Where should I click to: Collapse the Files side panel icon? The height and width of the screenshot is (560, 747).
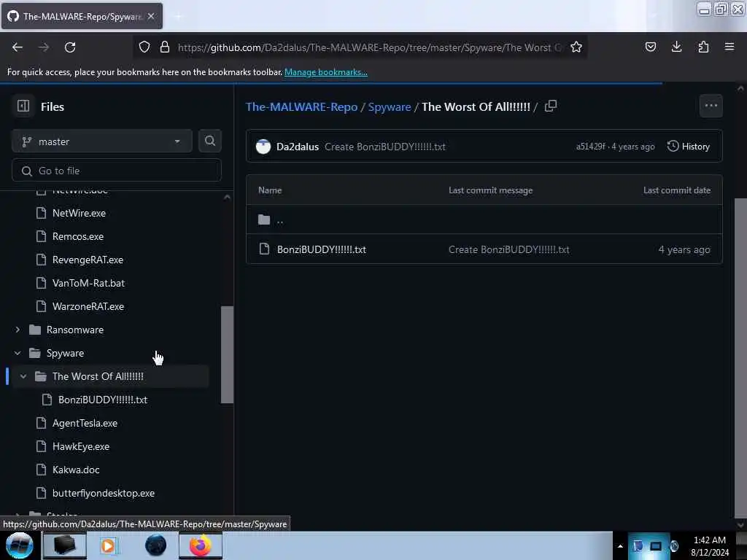(x=23, y=106)
